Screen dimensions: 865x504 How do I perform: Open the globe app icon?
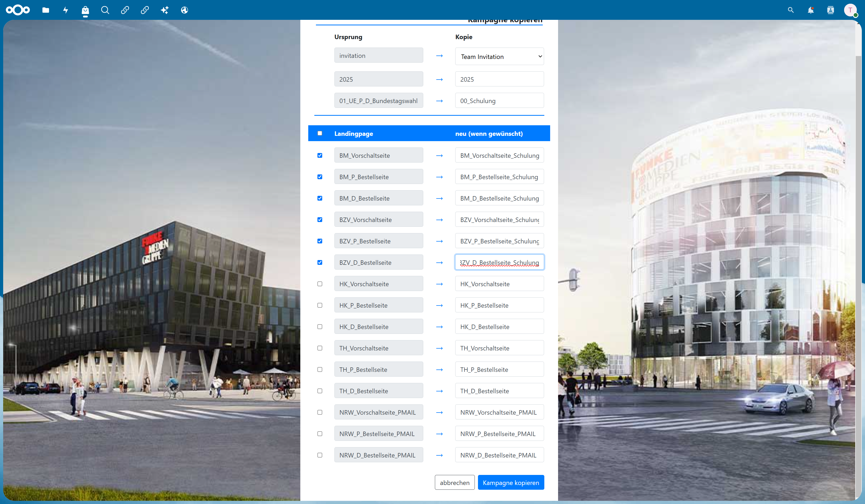[185, 10]
